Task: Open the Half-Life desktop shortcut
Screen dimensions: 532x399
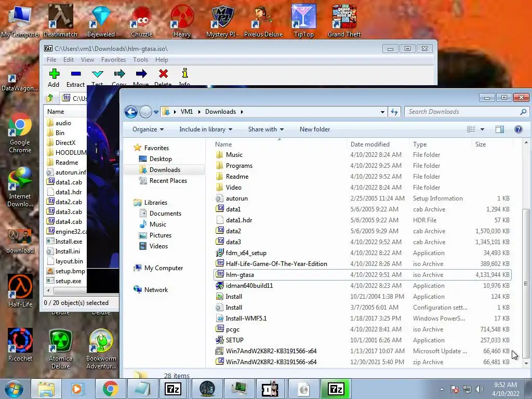Action: [x=20, y=291]
